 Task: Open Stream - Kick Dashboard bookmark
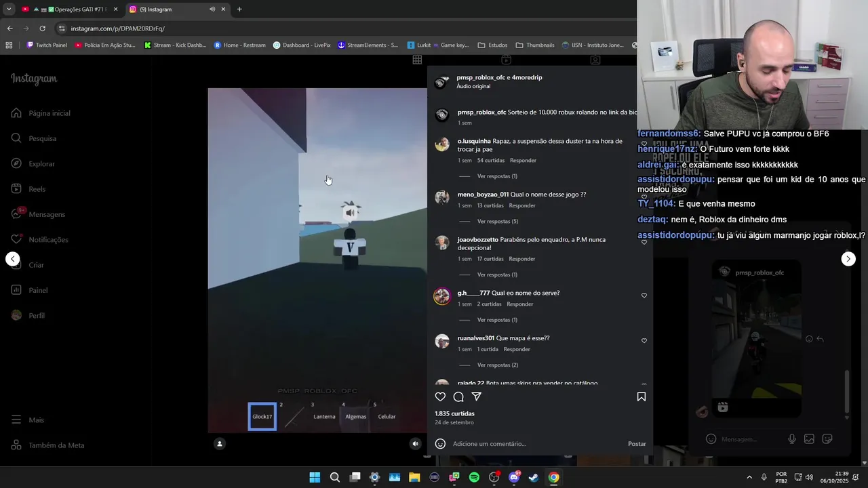coord(175,45)
